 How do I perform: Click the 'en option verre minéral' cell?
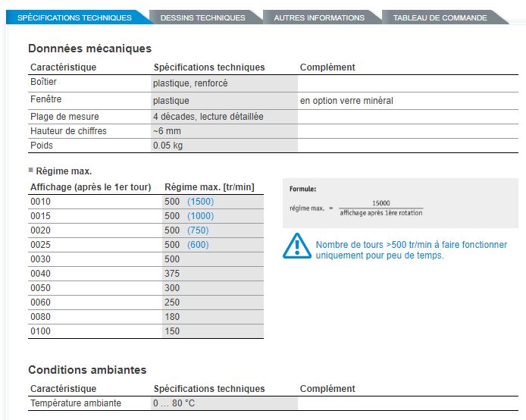[x=346, y=101]
